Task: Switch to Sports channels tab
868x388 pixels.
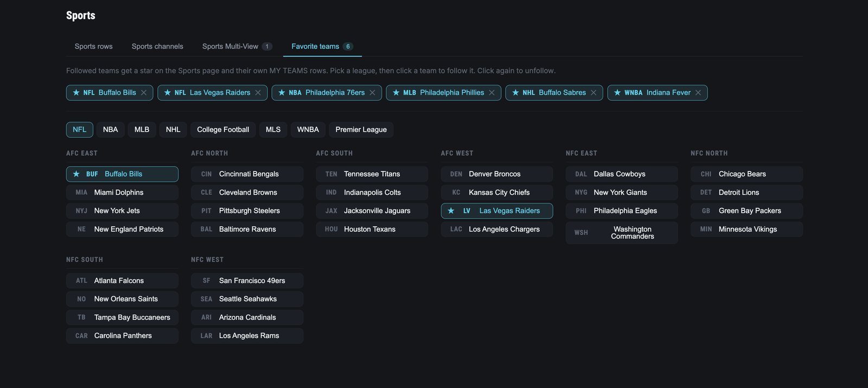Action: tap(157, 47)
